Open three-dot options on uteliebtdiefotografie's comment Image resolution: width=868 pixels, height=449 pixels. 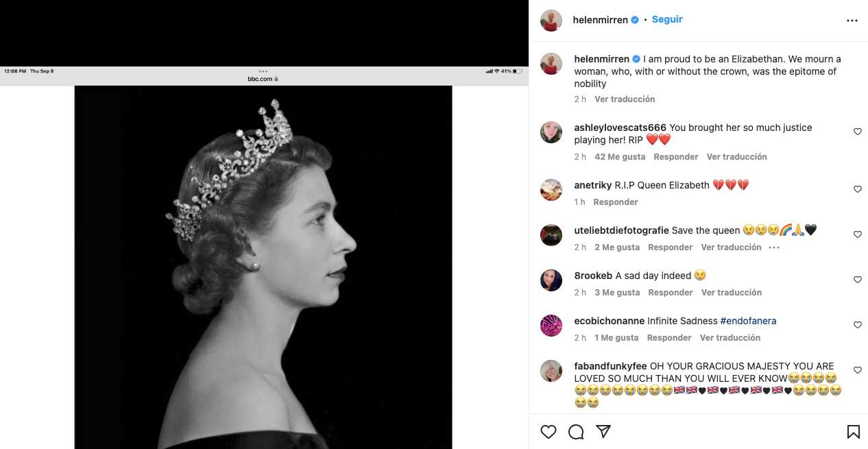click(x=774, y=247)
